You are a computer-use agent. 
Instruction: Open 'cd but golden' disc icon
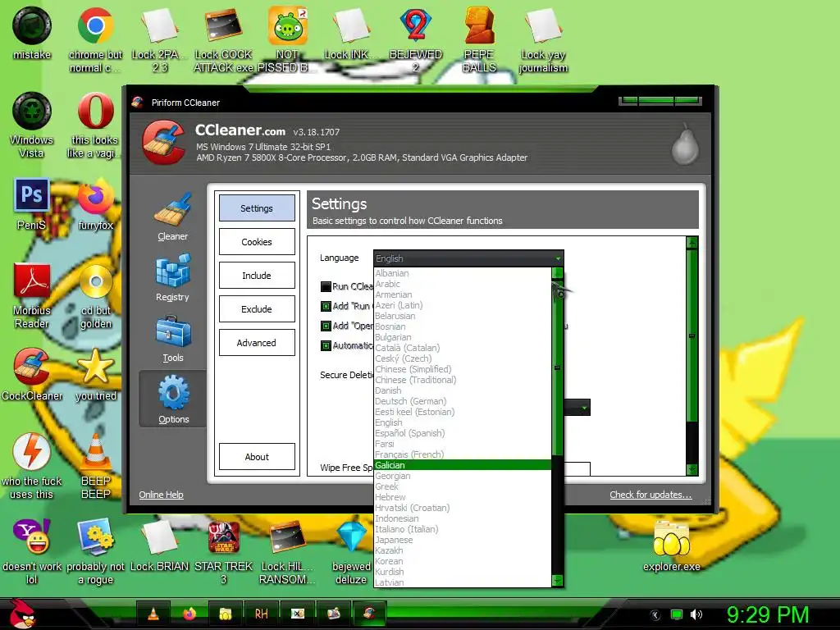click(96, 295)
